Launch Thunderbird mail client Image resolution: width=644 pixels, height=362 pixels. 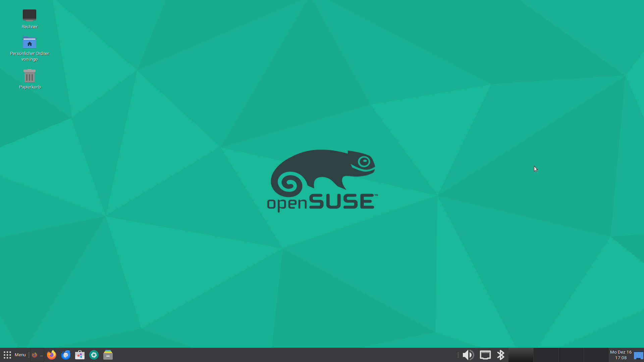[66, 355]
